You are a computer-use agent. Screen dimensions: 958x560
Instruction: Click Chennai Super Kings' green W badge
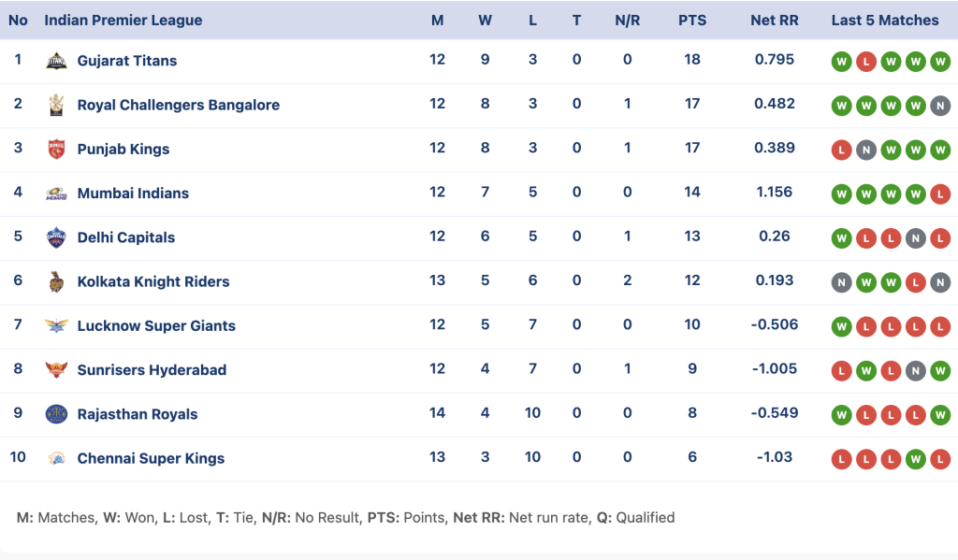tap(915, 459)
